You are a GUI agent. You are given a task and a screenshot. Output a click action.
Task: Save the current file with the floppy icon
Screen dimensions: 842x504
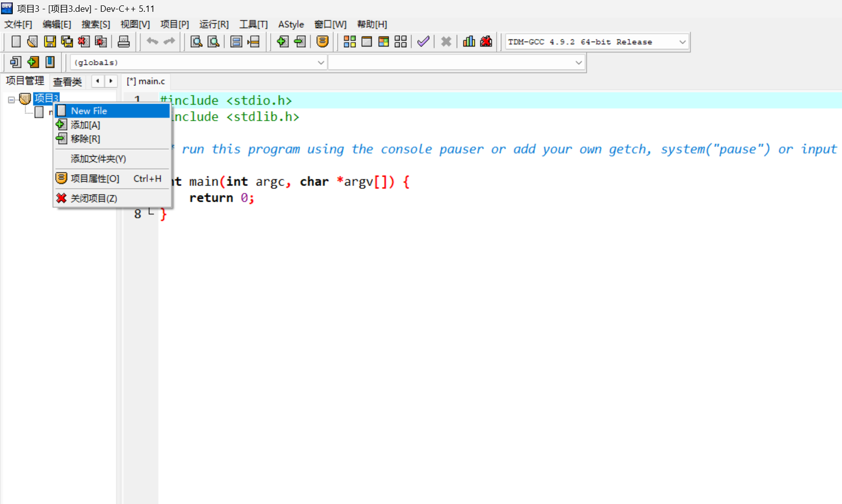[x=50, y=42]
